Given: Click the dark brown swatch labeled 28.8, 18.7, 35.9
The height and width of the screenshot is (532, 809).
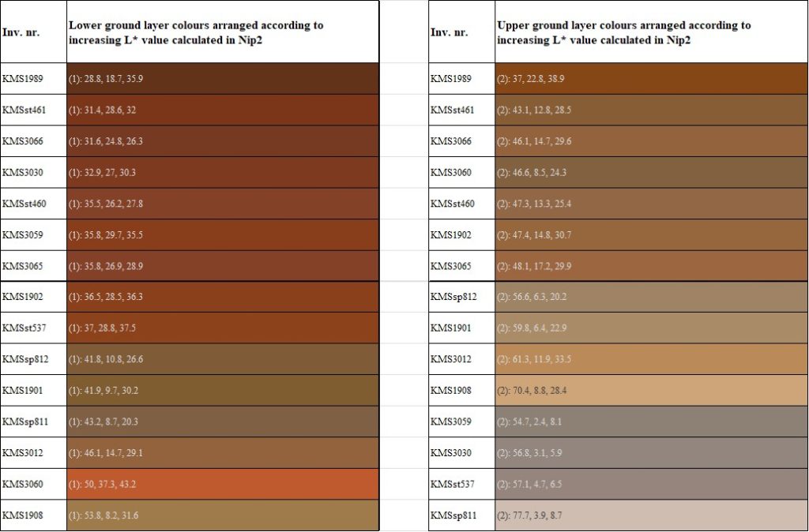Looking at the screenshot, I should pyautogui.click(x=223, y=79).
